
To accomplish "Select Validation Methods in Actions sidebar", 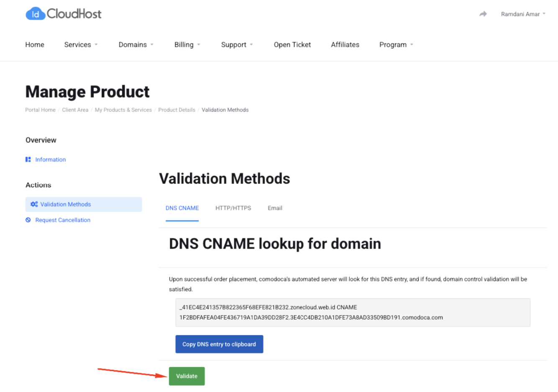I will click(x=84, y=204).
